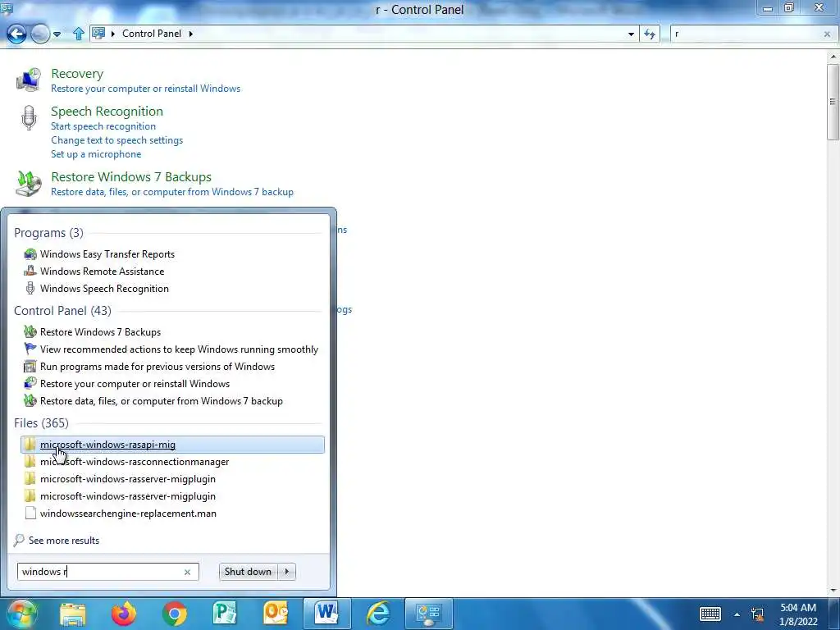The image size is (840, 630).
Task: Click the Files (365) group header
Action: (41, 423)
